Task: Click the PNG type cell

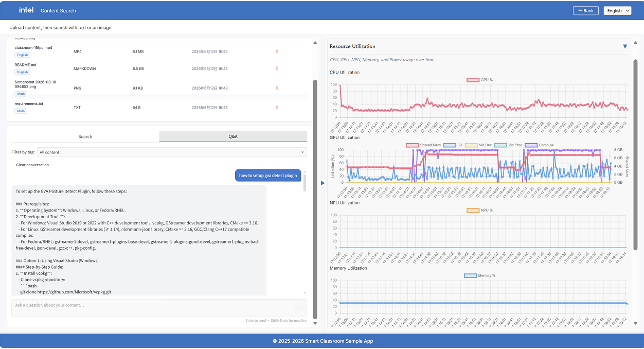Action: (78, 88)
